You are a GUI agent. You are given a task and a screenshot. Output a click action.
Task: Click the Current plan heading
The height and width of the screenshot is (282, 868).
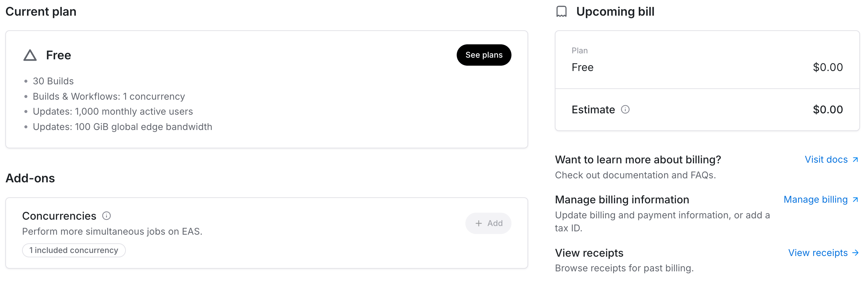41,11
